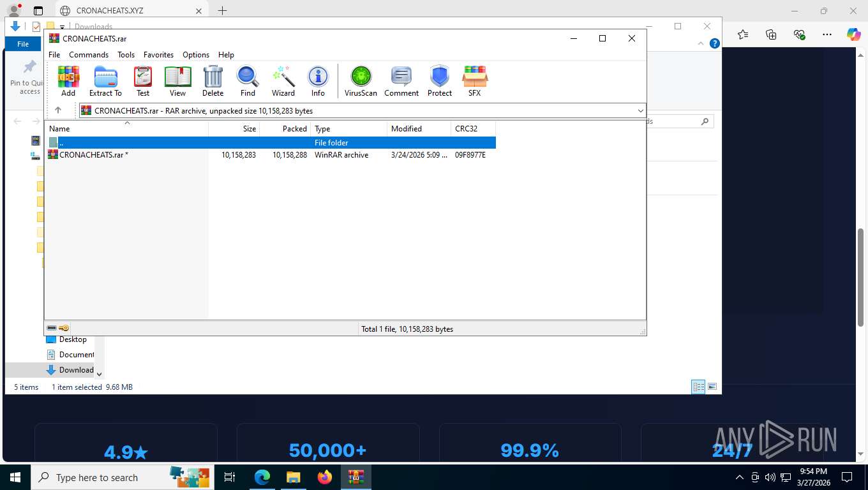Switch Explorer to details view
This screenshot has width=868, height=490.
(699, 387)
